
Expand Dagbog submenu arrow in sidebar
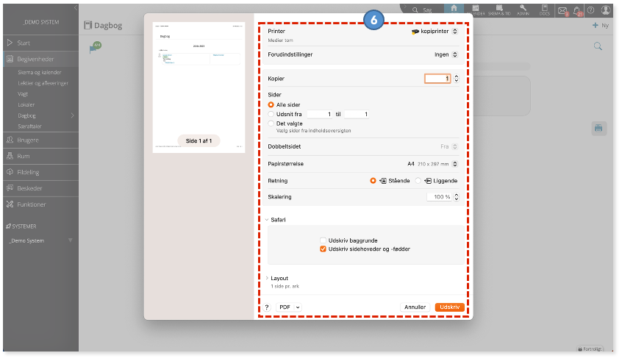pos(73,115)
